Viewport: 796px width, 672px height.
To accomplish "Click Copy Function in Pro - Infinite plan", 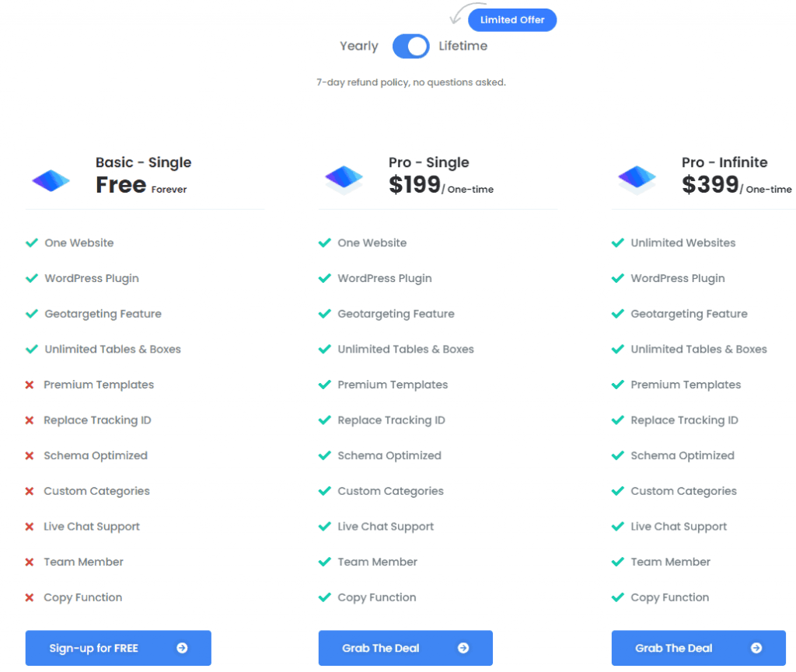I will click(669, 598).
